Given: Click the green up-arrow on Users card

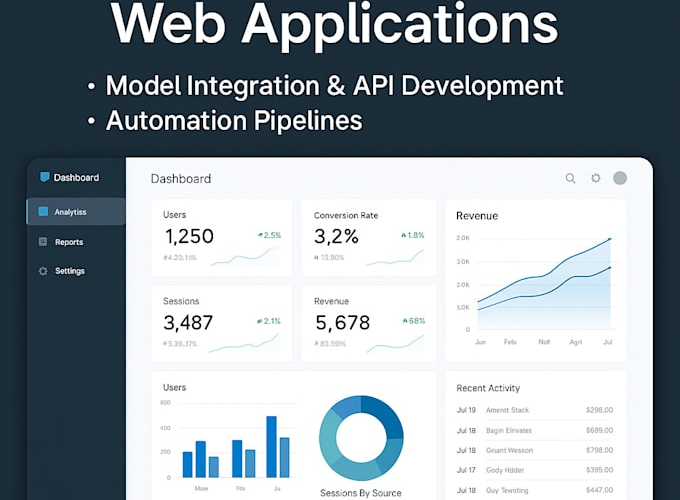Looking at the screenshot, I should pos(260,235).
